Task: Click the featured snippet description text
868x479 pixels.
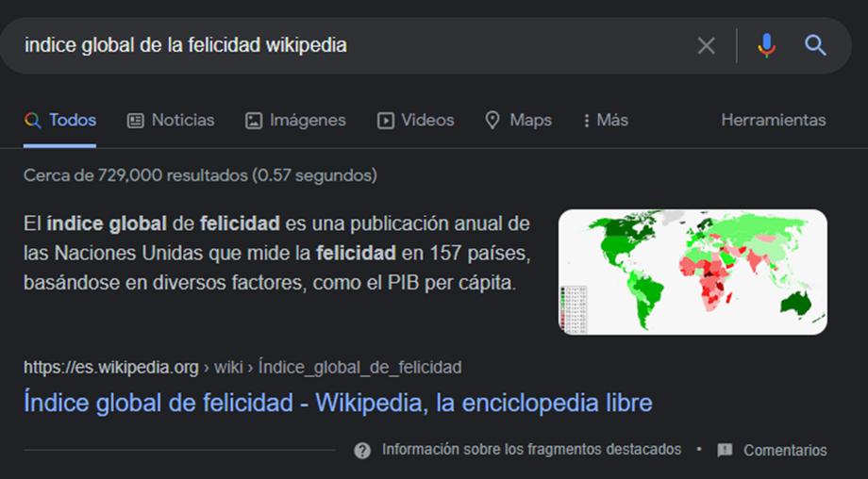Action: pos(276,254)
